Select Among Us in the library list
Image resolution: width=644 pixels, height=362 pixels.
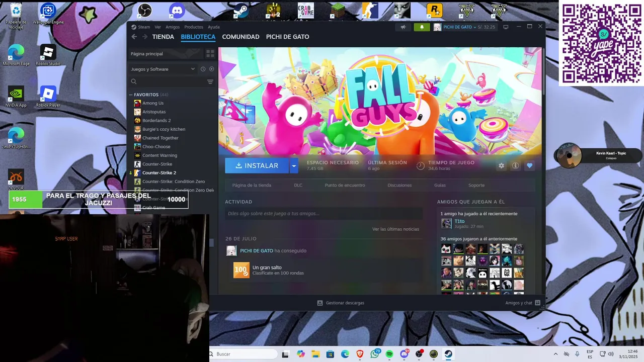click(153, 103)
